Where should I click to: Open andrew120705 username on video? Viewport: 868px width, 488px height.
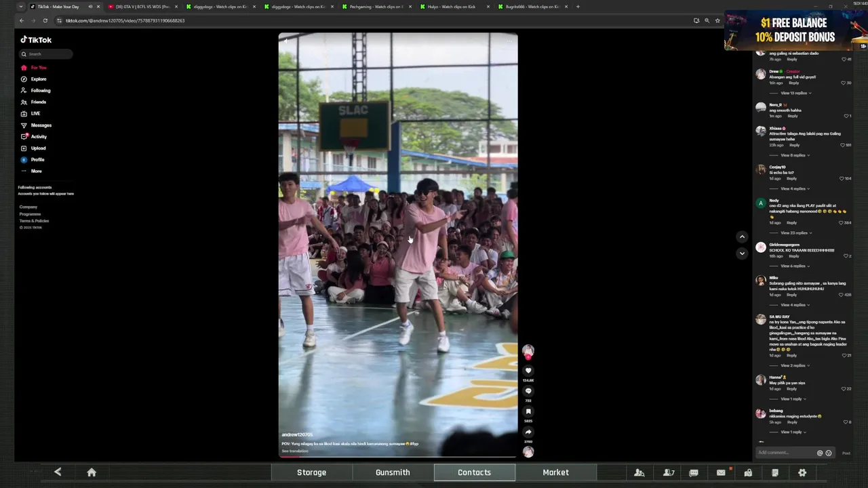pyautogui.click(x=297, y=434)
